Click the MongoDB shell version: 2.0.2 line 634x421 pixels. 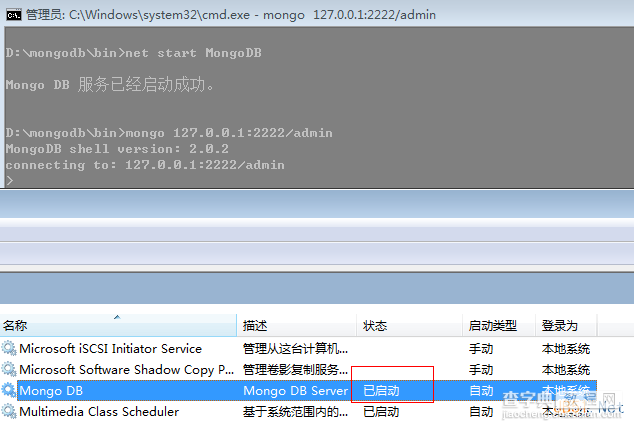point(117,149)
